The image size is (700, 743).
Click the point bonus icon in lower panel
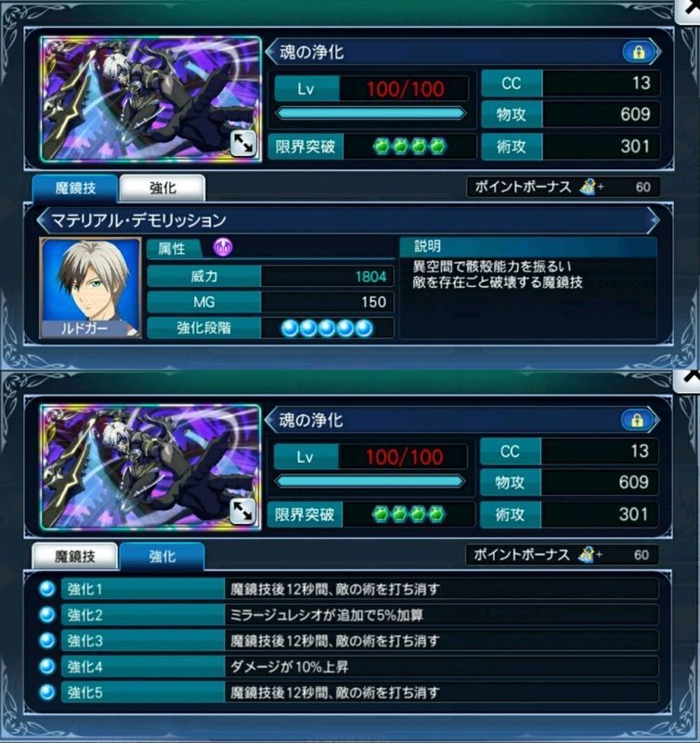coord(587,554)
